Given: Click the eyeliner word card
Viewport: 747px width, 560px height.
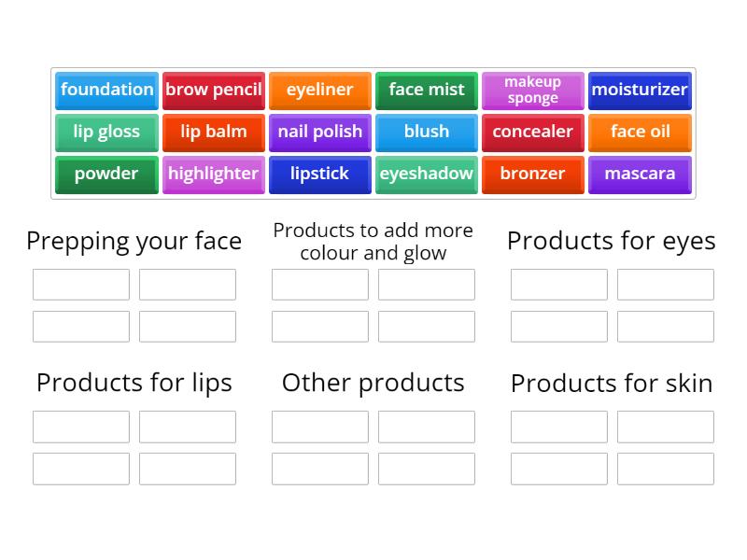Looking at the screenshot, I should click(320, 91).
